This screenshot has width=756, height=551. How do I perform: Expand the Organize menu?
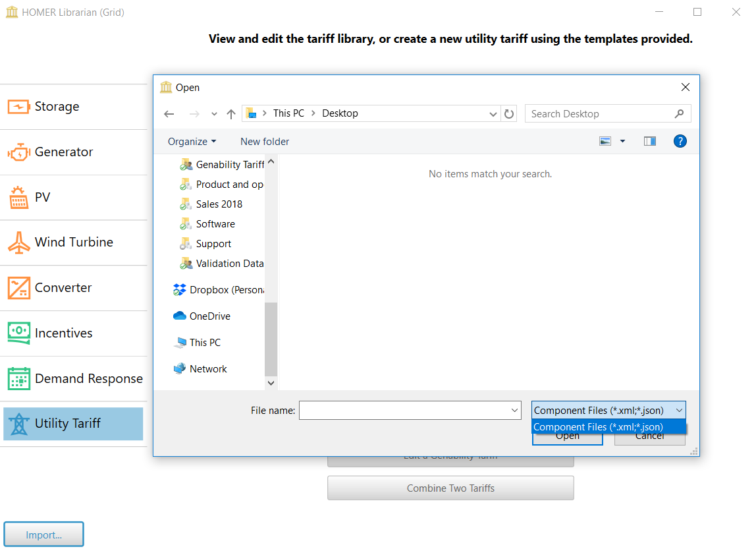(192, 142)
